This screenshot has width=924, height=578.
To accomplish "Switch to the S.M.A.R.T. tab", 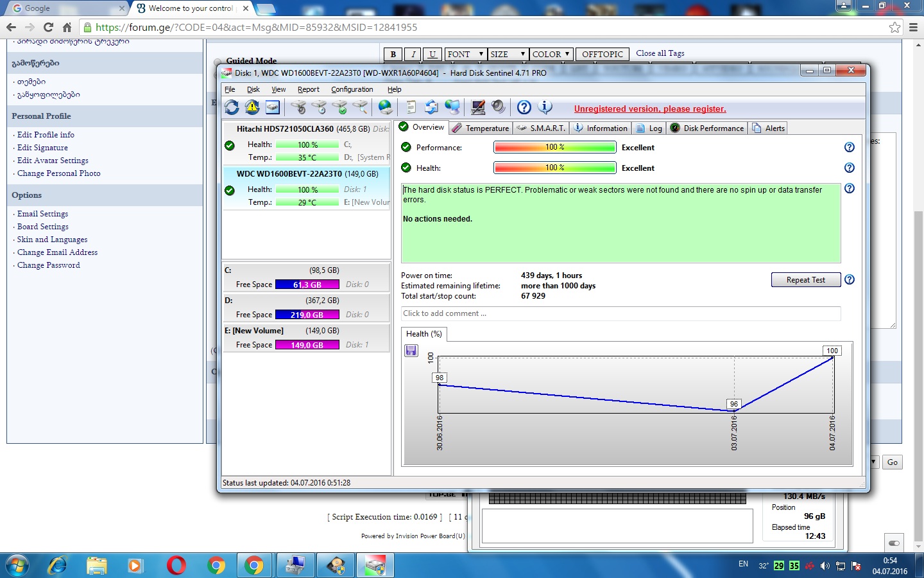I will pyautogui.click(x=541, y=128).
